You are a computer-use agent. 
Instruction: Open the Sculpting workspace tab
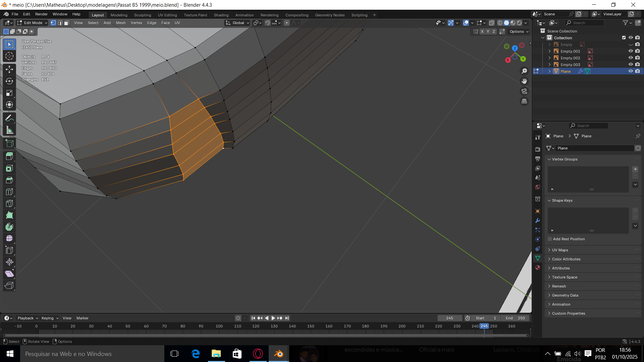(143, 15)
